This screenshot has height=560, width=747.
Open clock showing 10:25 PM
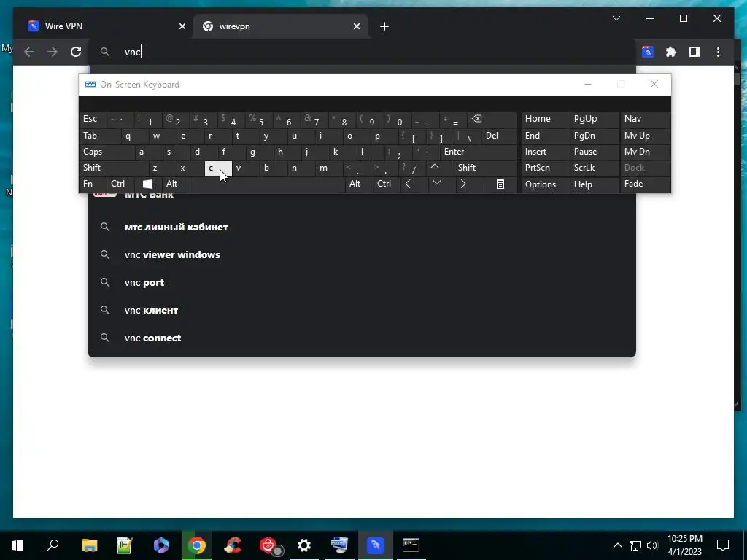click(684, 545)
